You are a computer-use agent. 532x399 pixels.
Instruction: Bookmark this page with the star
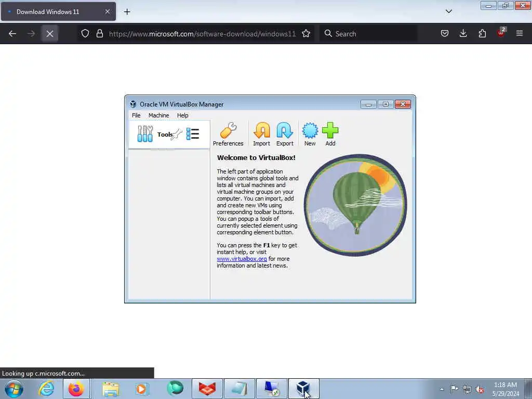pos(306,33)
